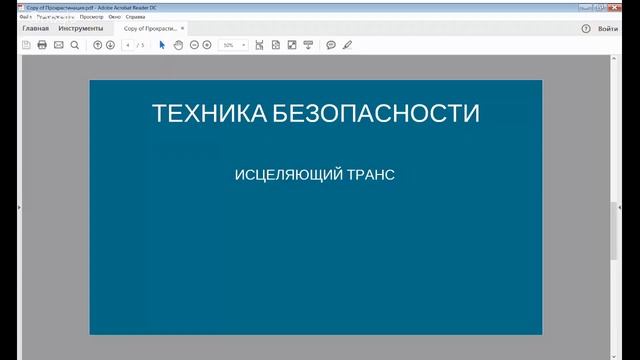Add a sticky note comment icon
Image resolution: width=640 pixels, height=360 pixels.
[x=331, y=45]
